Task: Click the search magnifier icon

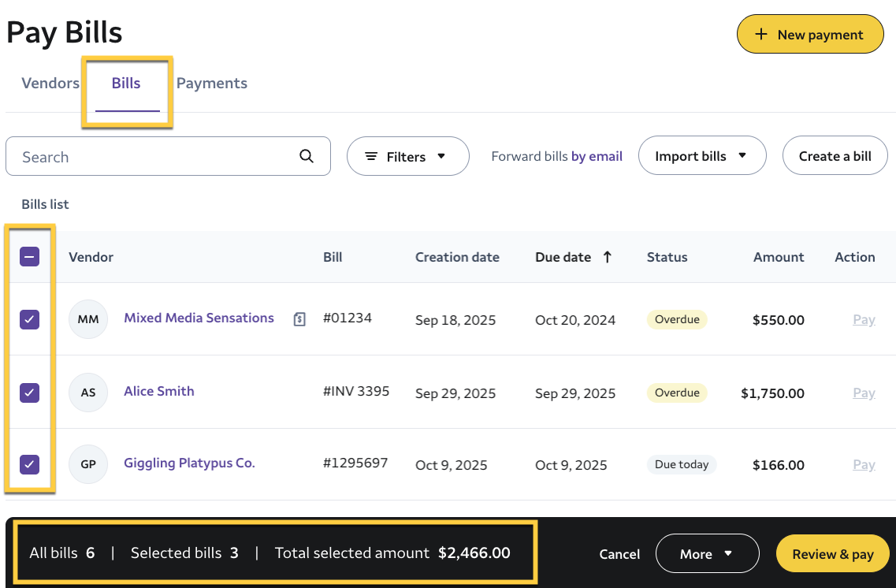Action: click(307, 156)
